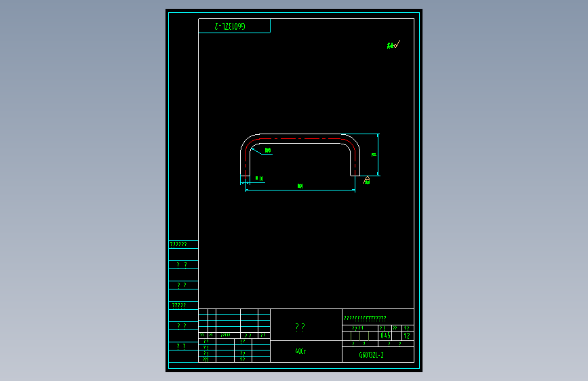The width and height of the screenshot is (588, 381).
Task: Click the diameter dimension text near left leg
Action: pos(259,178)
